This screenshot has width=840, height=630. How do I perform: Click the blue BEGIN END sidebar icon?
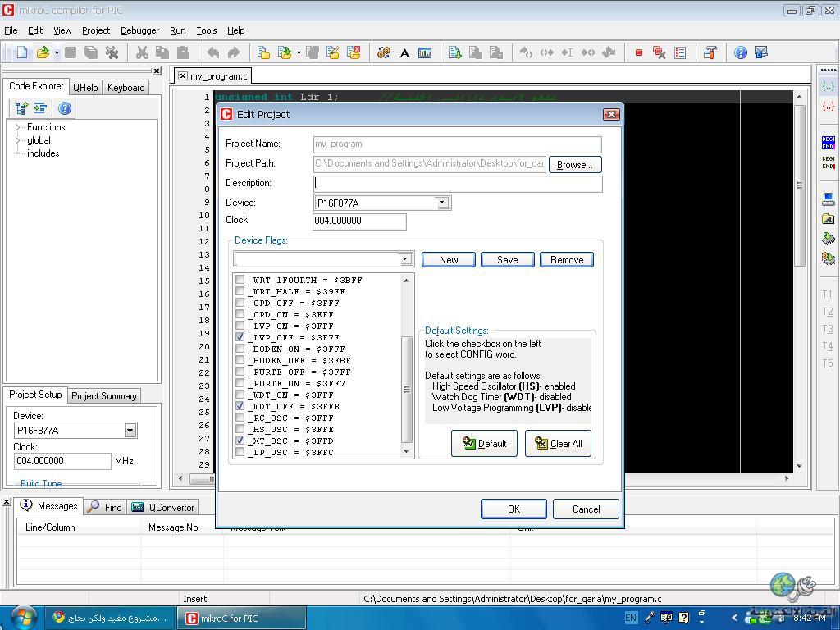(x=829, y=143)
